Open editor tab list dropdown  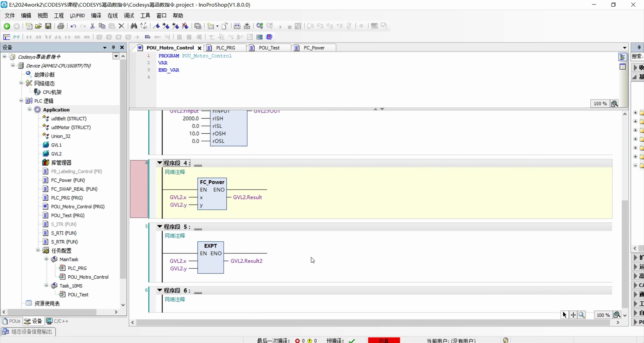tap(625, 48)
